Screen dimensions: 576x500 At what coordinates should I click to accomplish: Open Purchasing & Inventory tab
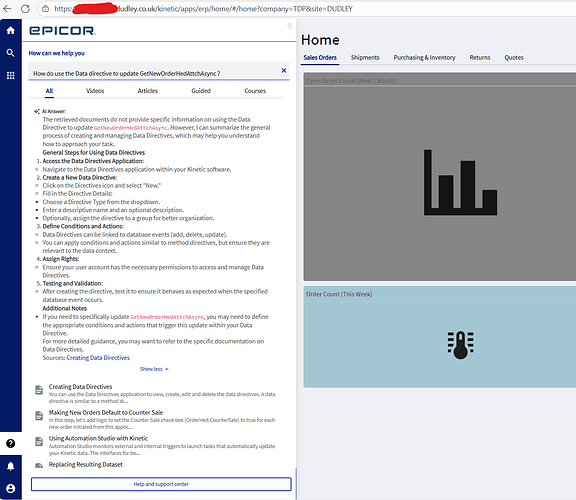click(x=424, y=57)
